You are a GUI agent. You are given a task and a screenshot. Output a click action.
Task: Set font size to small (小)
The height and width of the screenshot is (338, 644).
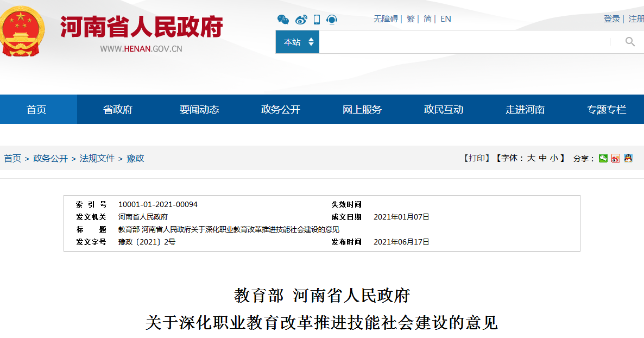click(x=553, y=158)
